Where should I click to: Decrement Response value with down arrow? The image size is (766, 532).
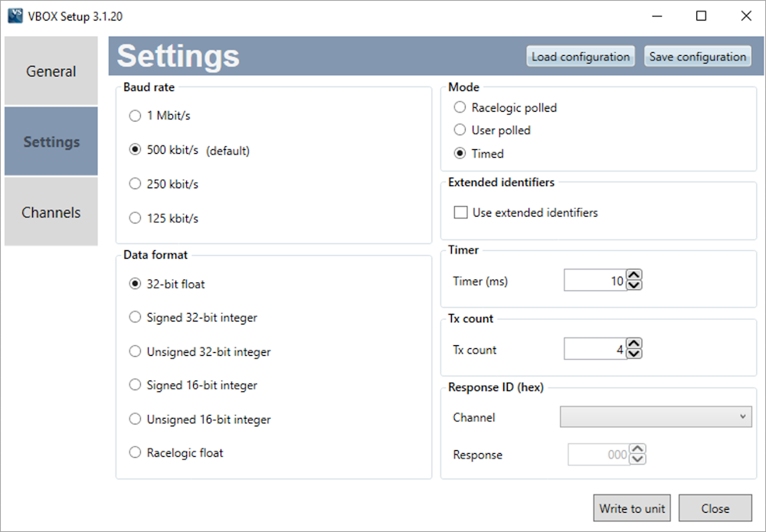tap(638, 459)
